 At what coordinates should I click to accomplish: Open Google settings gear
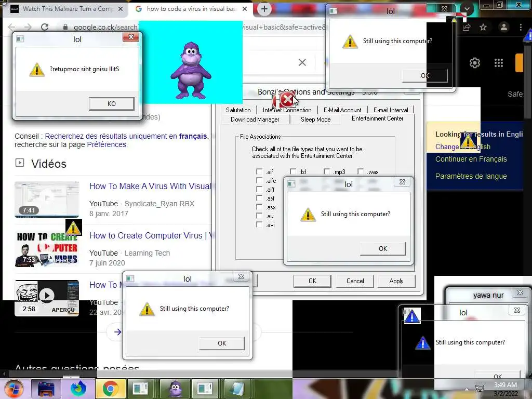tap(475, 63)
